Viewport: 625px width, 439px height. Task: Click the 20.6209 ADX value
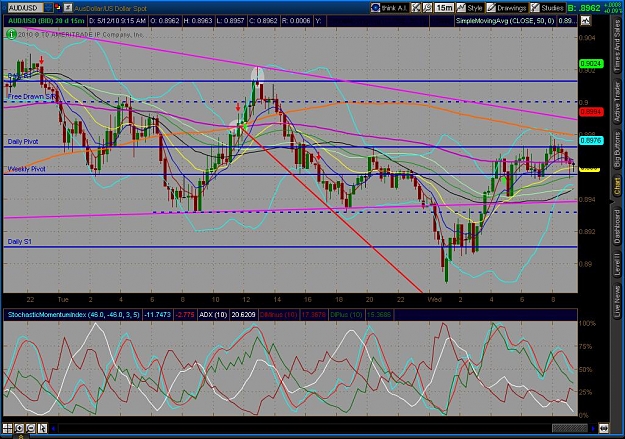pyautogui.click(x=243, y=315)
